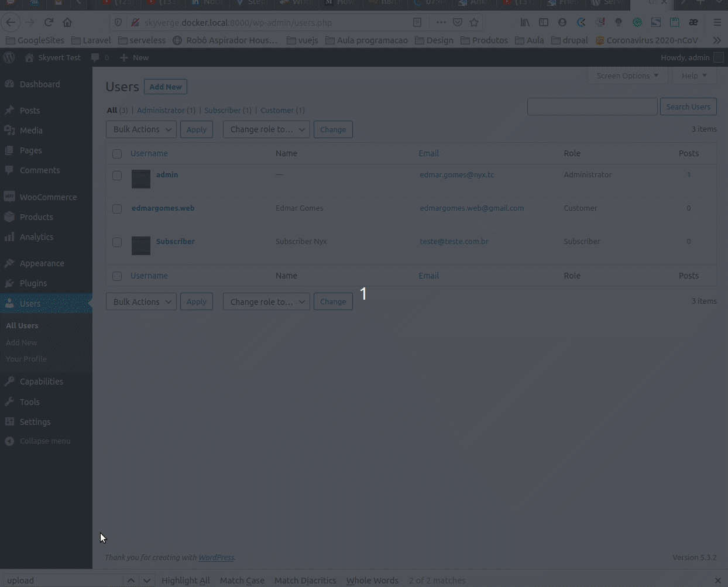Go to Media in the sidebar

[x=31, y=131]
